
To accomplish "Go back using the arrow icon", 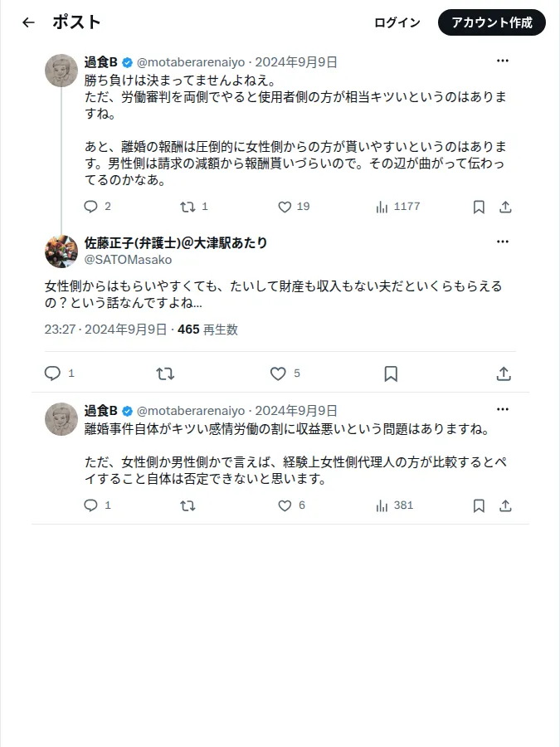I will [x=28, y=22].
